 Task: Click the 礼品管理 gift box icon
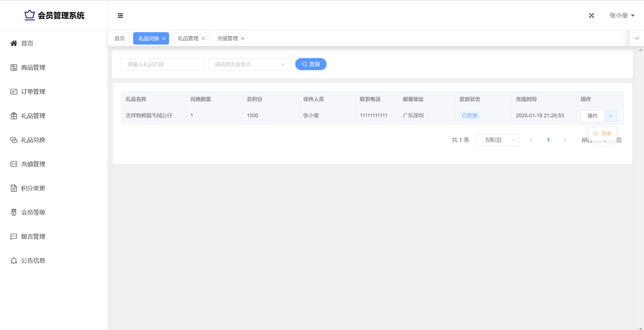(x=14, y=116)
